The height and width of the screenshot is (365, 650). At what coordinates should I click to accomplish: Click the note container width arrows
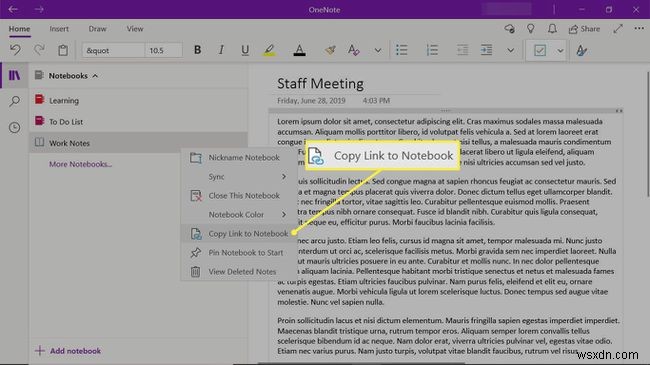tap(618, 111)
